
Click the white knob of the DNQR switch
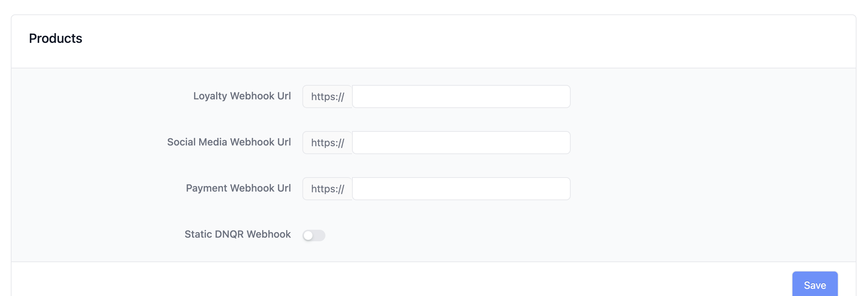pyautogui.click(x=308, y=236)
